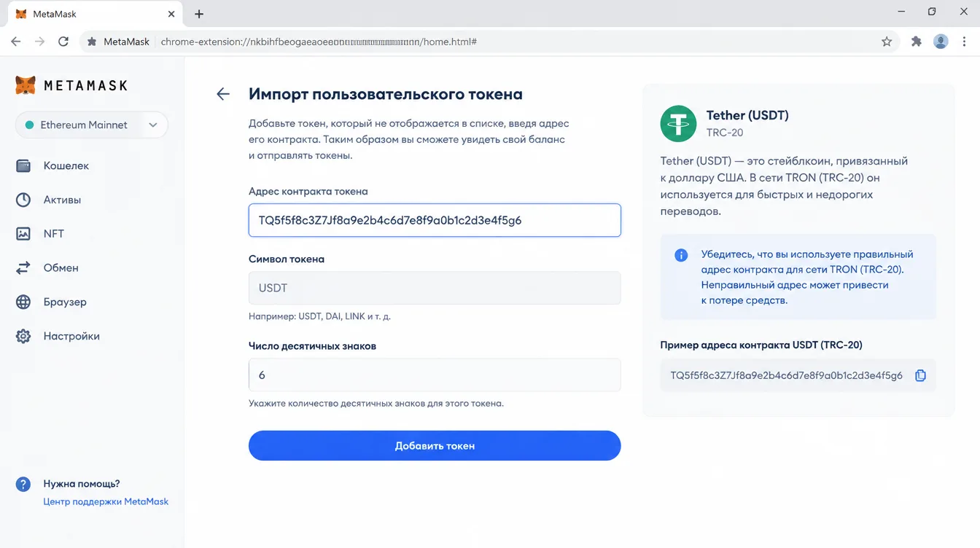Open the Кошелек wallet icon
The image size is (980, 548).
point(23,166)
